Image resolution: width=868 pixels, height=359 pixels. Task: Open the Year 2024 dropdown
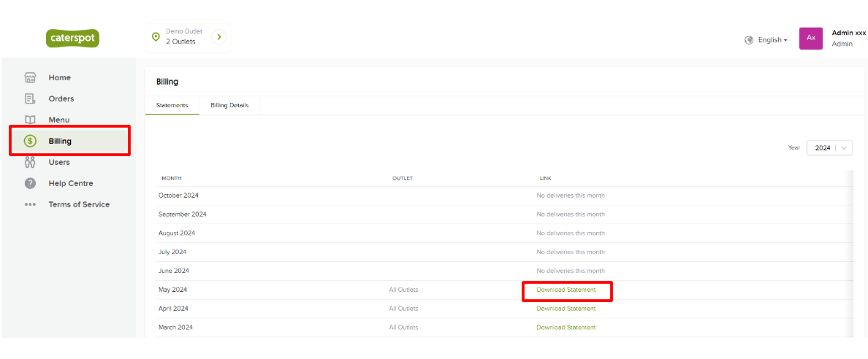829,147
